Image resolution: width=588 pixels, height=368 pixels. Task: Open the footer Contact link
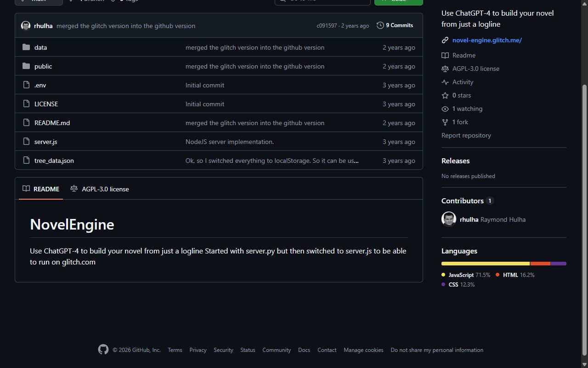coord(327,350)
